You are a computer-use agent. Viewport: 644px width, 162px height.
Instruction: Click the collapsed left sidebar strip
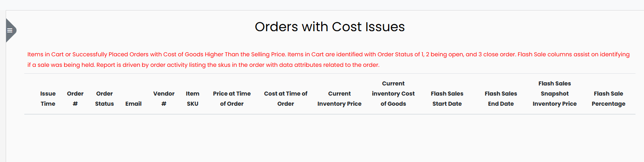pyautogui.click(x=2, y=101)
